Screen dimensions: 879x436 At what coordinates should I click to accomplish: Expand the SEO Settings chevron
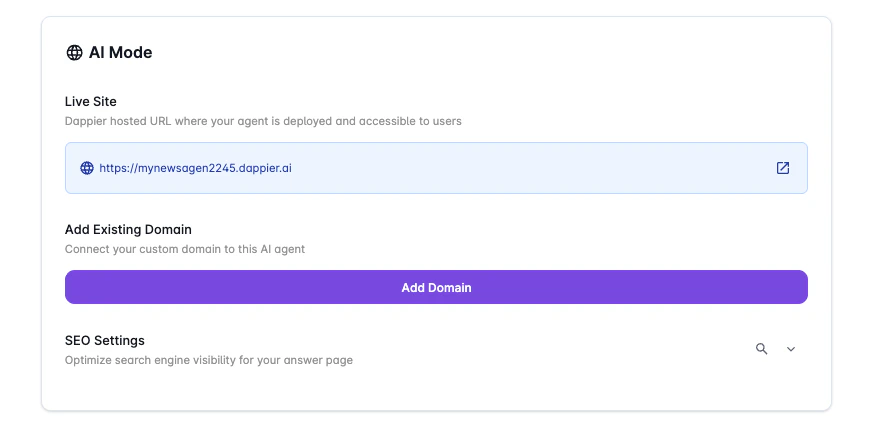790,349
